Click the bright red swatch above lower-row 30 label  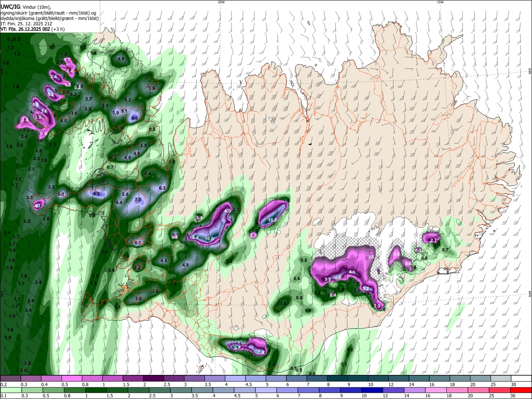(x=522, y=390)
